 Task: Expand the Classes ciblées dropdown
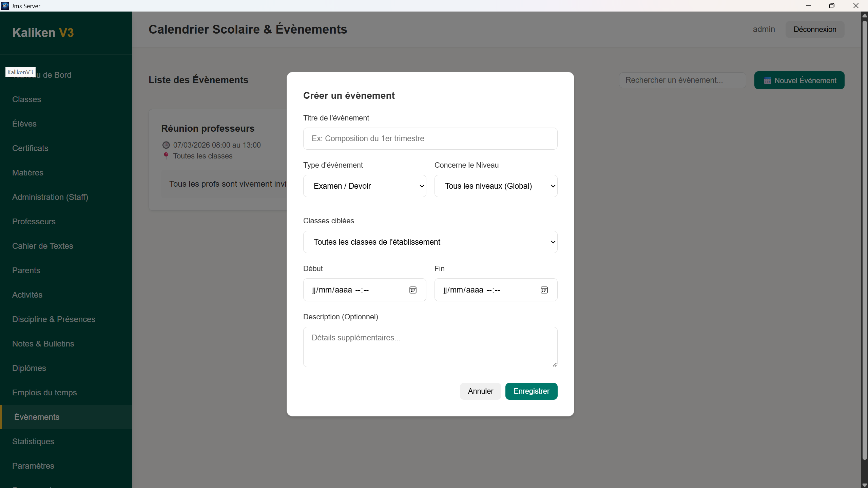pos(430,242)
